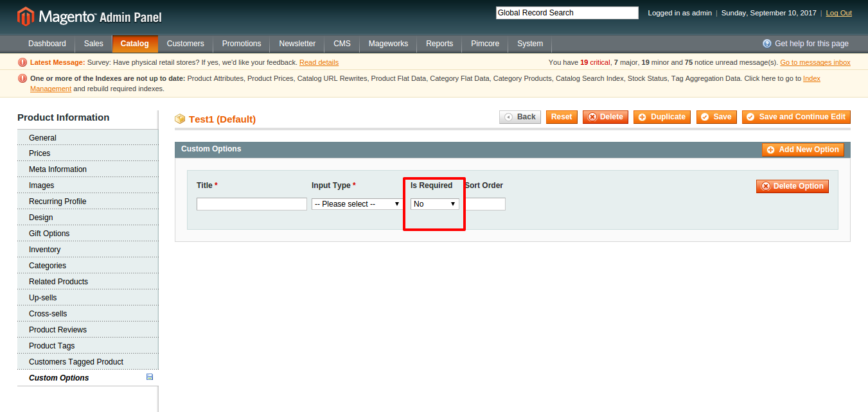
Task: Click the collapse icon next to Custom Options sidebar
Action: [149, 377]
